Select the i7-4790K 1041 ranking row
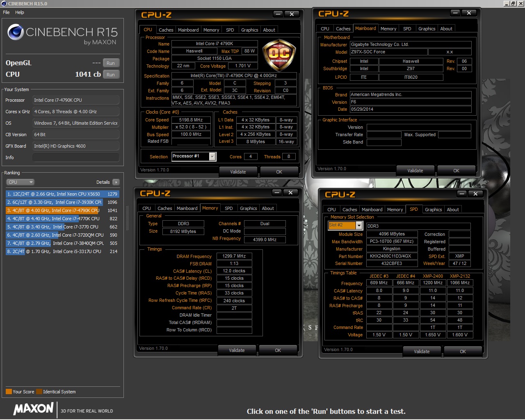This screenshot has width=525, height=420. tap(62, 210)
